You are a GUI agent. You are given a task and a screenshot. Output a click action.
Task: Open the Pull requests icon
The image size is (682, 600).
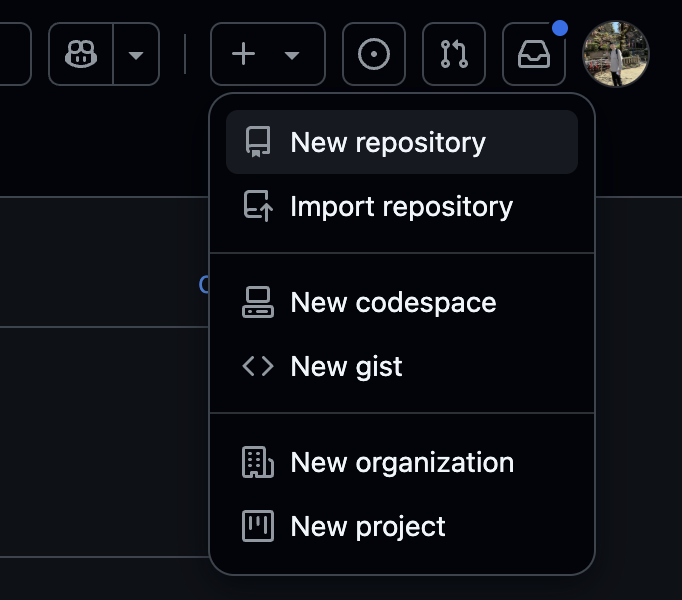[454, 54]
